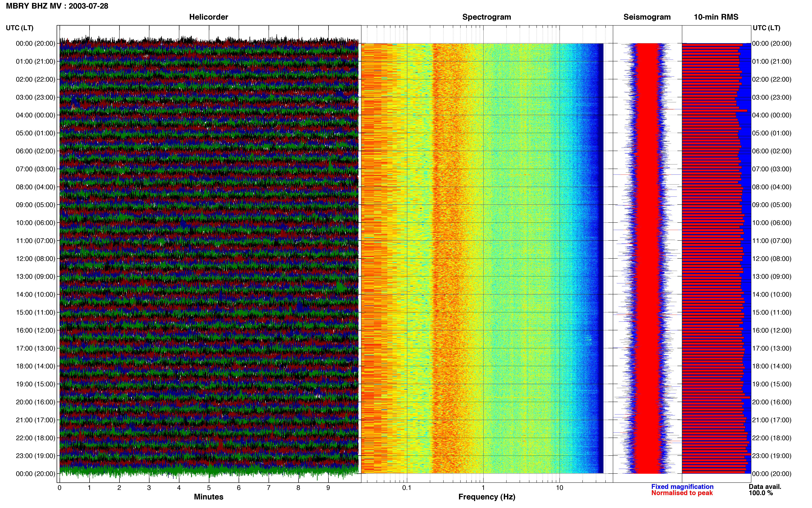Click helicorder minute tick label '0'
Screen dimensions: 812x508
coord(59,488)
